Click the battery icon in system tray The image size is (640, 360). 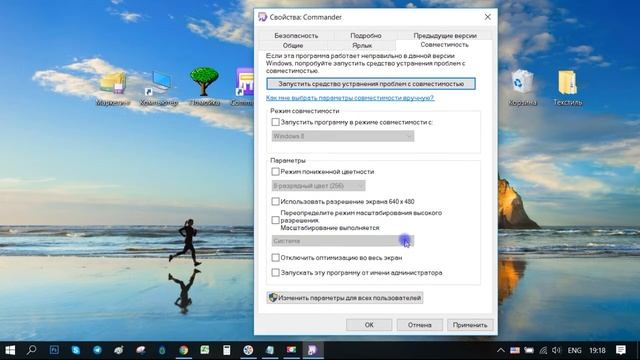coord(529,350)
